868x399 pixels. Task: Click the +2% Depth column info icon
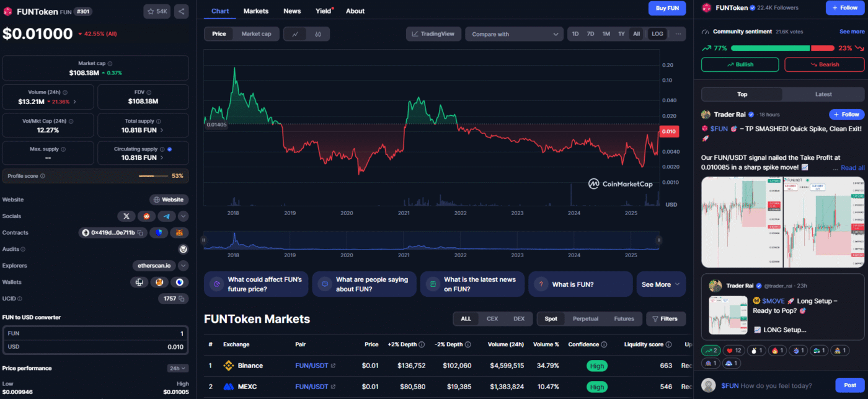(422, 344)
